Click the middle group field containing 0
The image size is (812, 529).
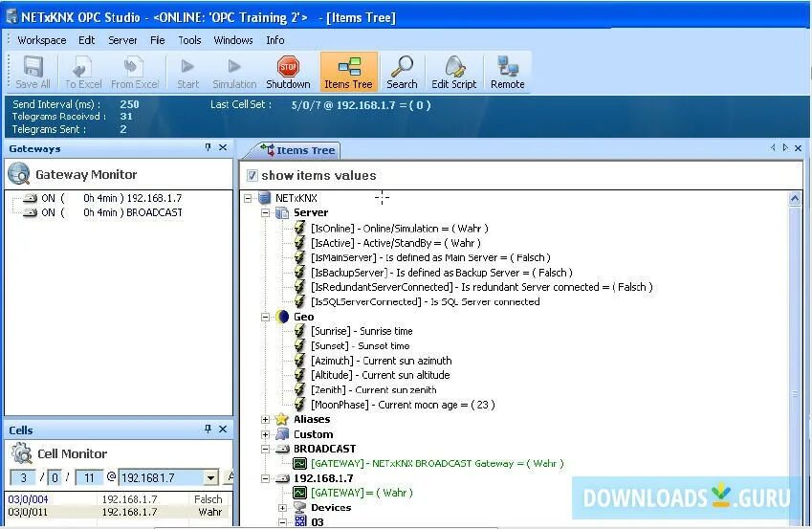pos(55,477)
